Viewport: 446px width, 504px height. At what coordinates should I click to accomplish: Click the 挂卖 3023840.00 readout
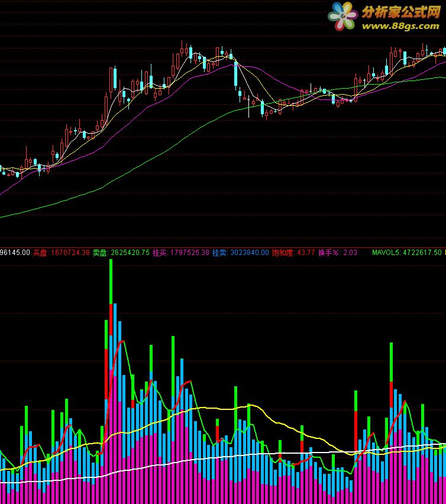[x=240, y=253]
